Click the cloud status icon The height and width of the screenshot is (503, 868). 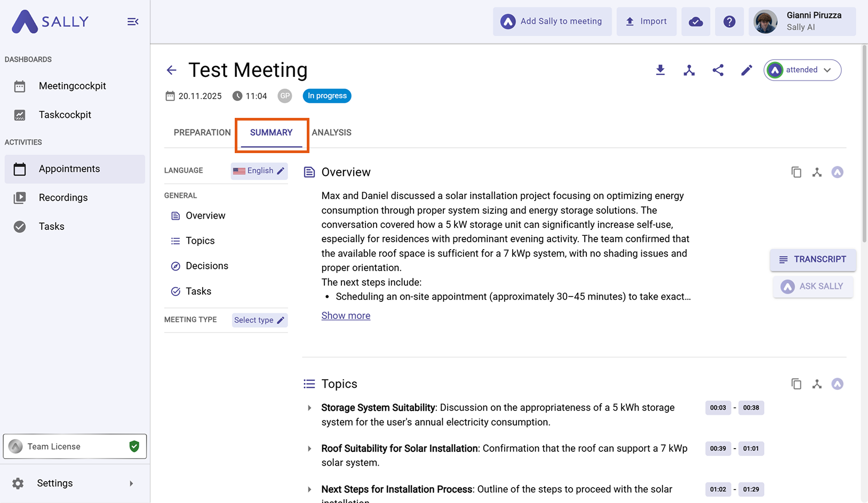point(696,21)
